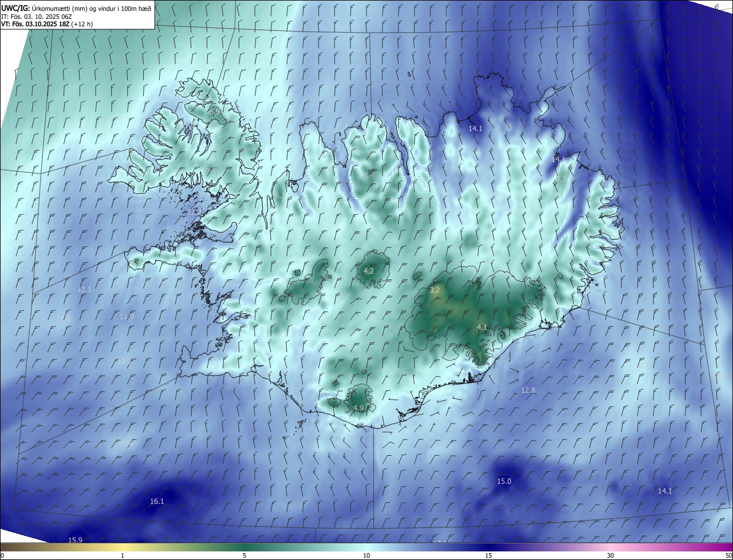Click the 3.2 value label on the map

point(435,290)
